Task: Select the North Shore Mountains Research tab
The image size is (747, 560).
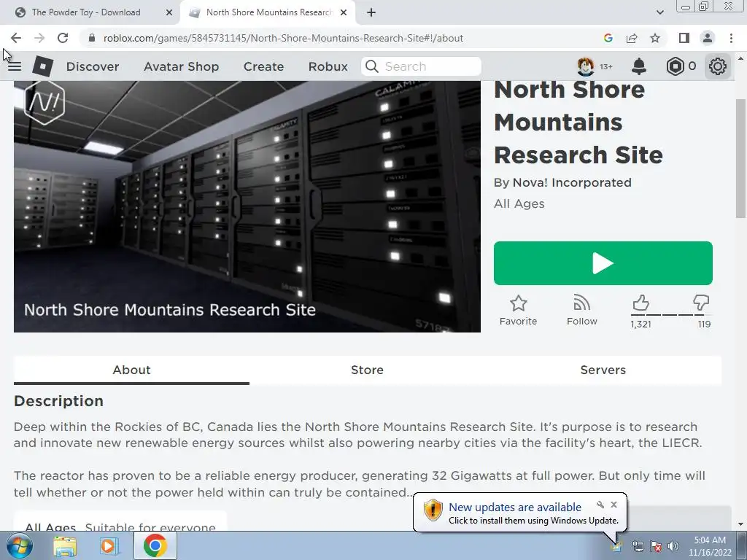Action: pyautogui.click(x=268, y=12)
